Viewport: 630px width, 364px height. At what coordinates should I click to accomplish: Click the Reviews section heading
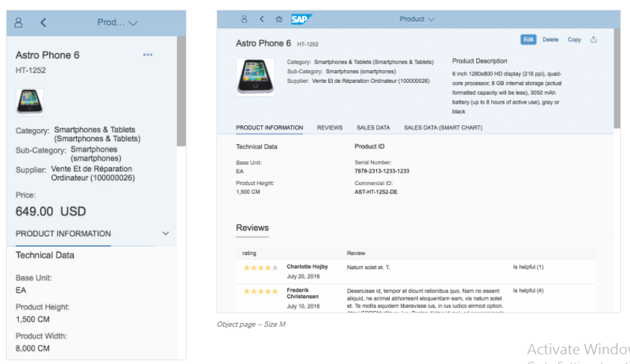click(x=252, y=228)
